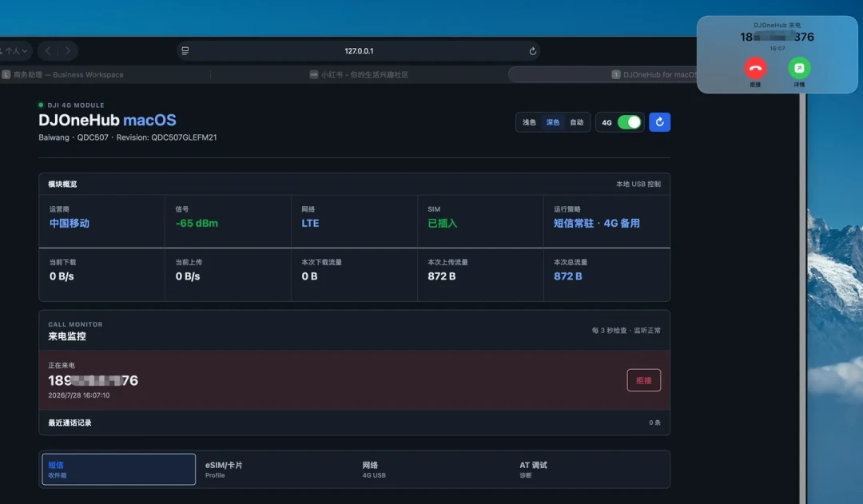Click the 短信常驻 · 4G 备用 strategy value
This screenshot has width=863, height=504.
[597, 224]
